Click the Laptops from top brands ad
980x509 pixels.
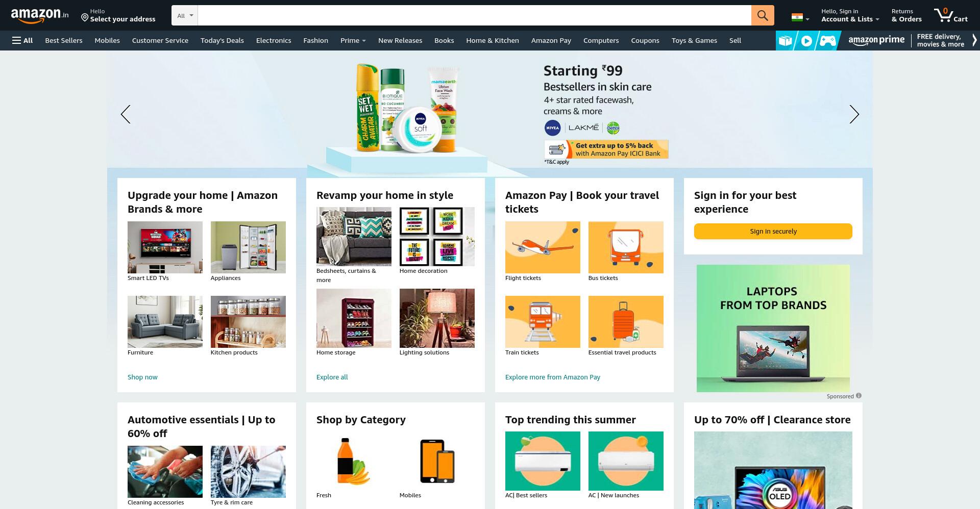tap(773, 328)
